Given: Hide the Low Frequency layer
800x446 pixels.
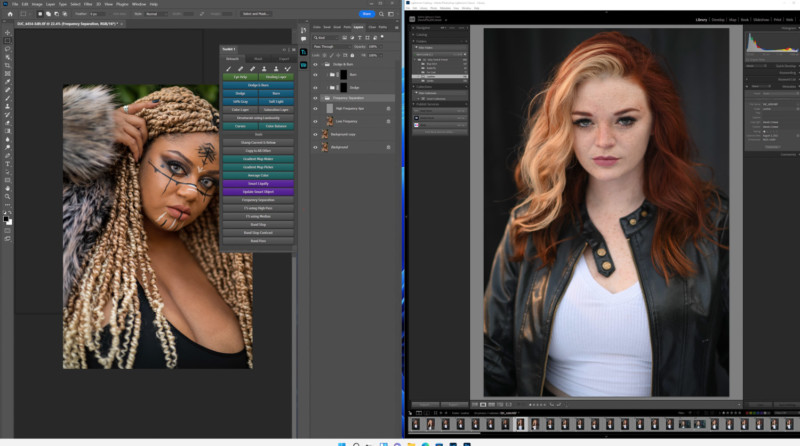Looking at the screenshot, I should (x=315, y=121).
